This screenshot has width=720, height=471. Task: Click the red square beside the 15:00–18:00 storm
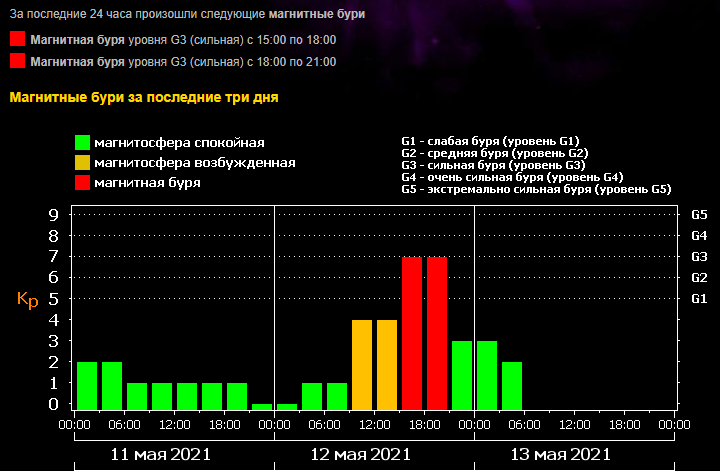pyautogui.click(x=17, y=39)
